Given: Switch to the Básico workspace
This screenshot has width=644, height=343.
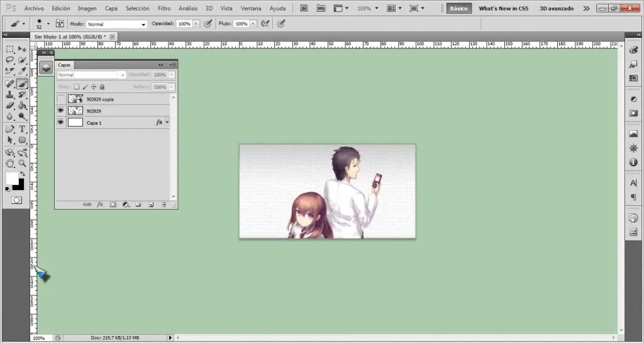Looking at the screenshot, I should (458, 8).
